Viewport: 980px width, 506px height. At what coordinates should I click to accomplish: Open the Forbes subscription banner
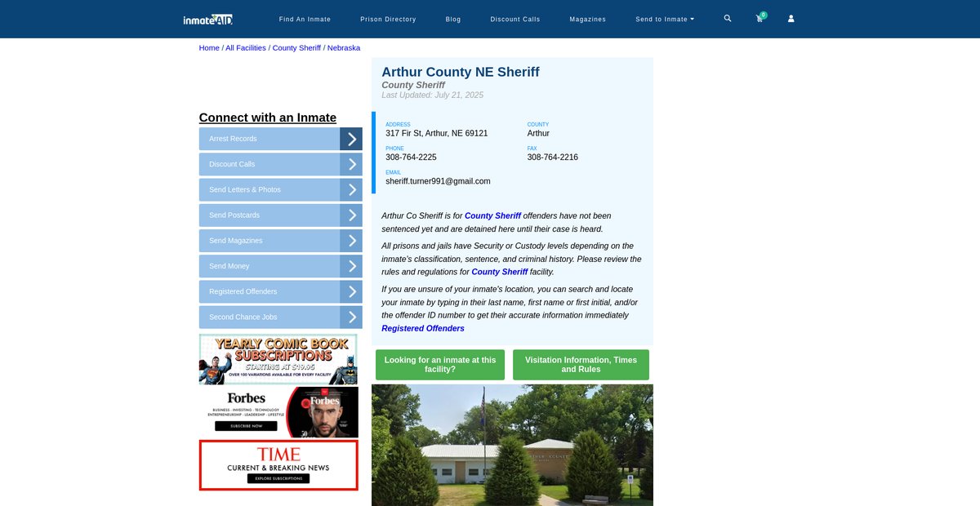(x=278, y=412)
